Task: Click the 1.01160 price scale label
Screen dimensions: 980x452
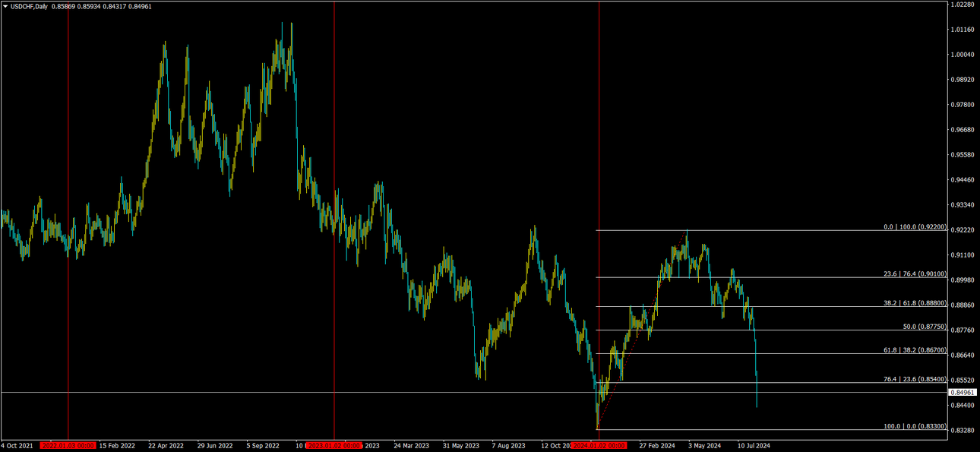Action: (963, 30)
